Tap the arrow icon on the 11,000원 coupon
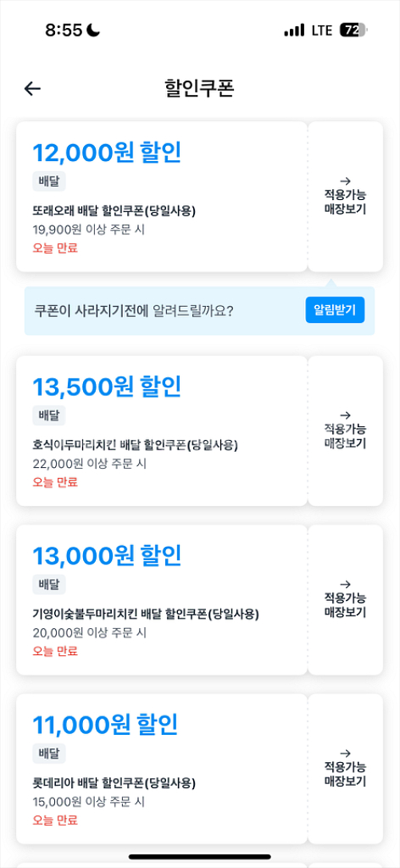 click(345, 754)
